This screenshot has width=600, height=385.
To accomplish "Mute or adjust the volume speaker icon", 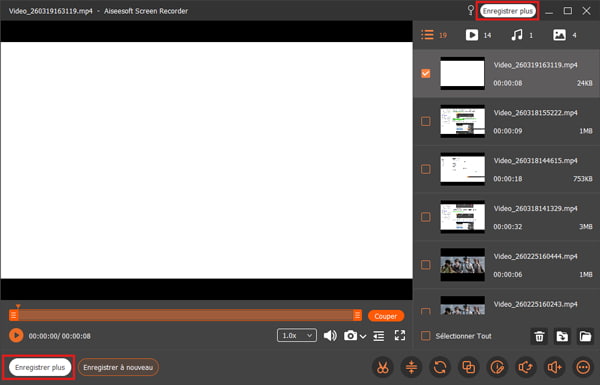I will 330,336.
